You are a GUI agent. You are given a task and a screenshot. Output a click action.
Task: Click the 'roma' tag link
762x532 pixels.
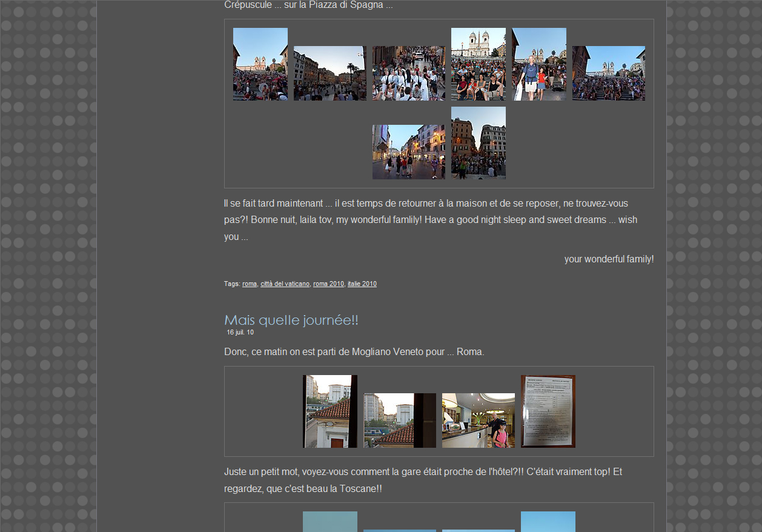250,284
